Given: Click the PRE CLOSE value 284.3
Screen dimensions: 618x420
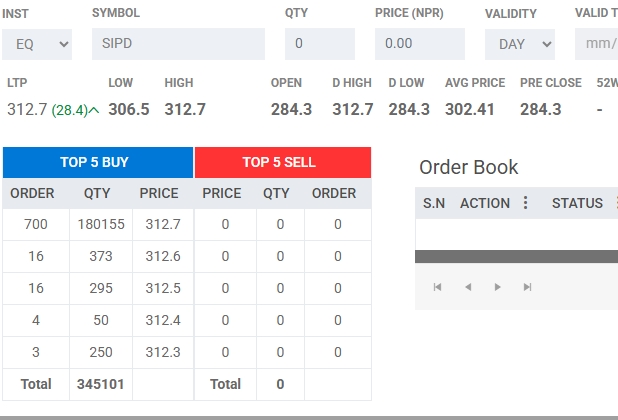Looking at the screenshot, I should (x=541, y=109).
